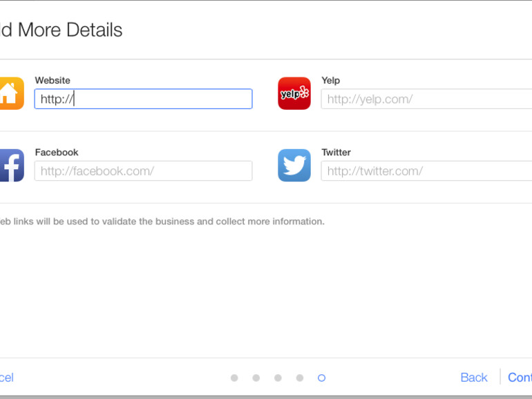Viewport: 532px width, 399px height.
Task: Click the 'More Details' heading text
Action: [x=70, y=30]
